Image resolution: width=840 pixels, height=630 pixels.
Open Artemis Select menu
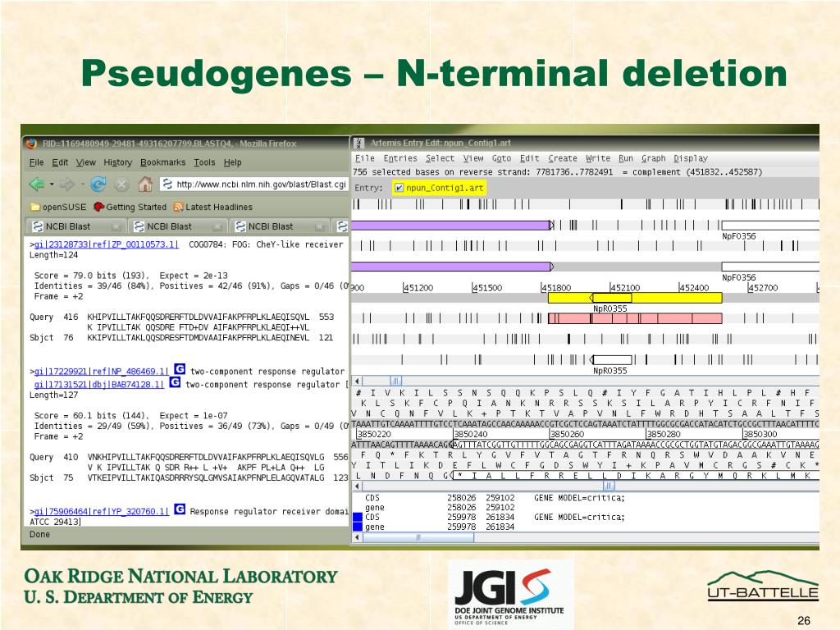coord(440,158)
